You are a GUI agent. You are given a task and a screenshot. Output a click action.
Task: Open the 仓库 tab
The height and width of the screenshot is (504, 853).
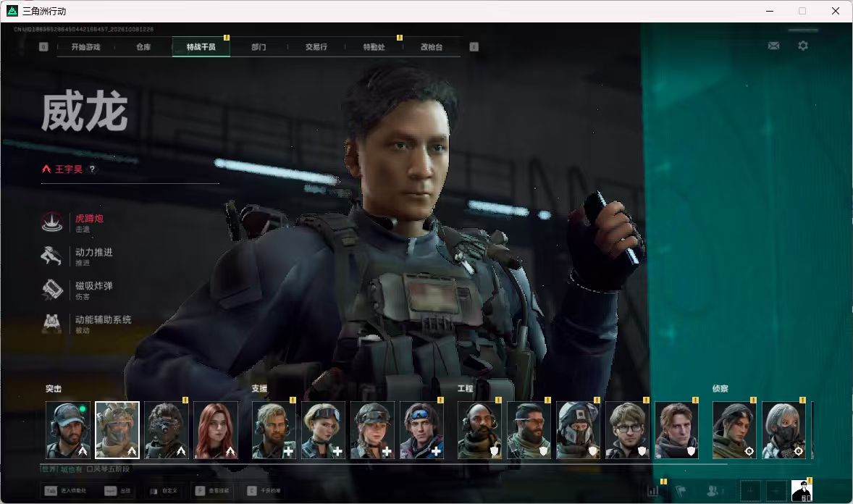point(143,47)
